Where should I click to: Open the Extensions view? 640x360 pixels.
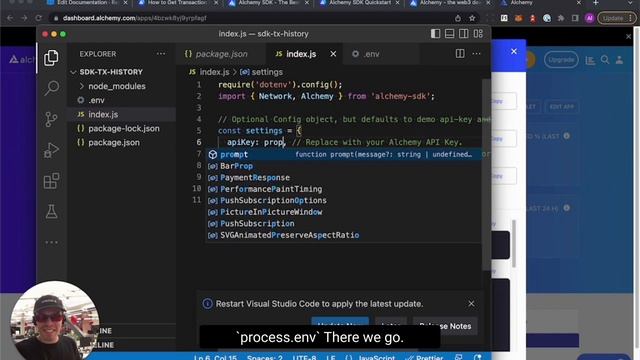click(x=51, y=180)
